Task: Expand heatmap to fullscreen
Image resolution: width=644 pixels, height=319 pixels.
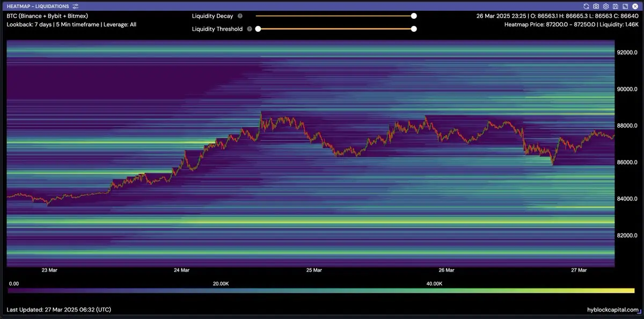Action: pyautogui.click(x=625, y=6)
